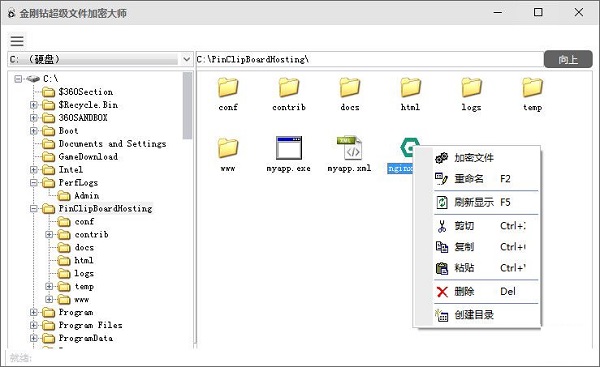Click the scissors icon beside 剪切
This screenshot has width=600, height=367.
pos(442,226)
